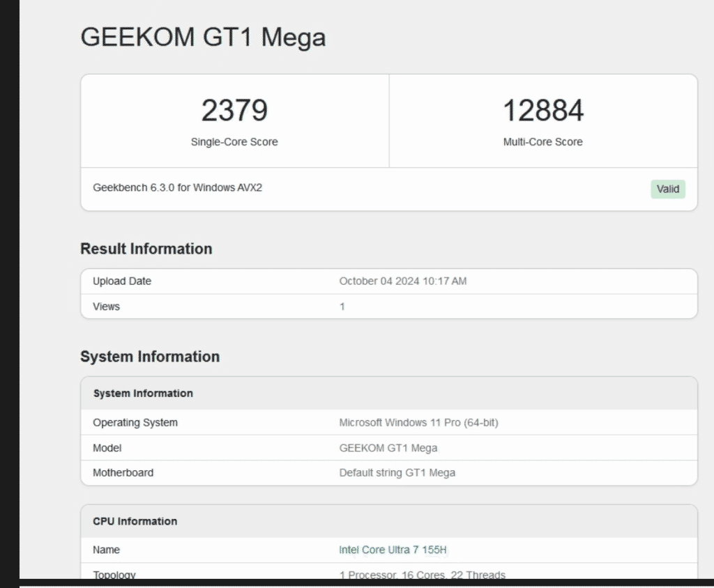Click the System Information section header

[143, 393]
